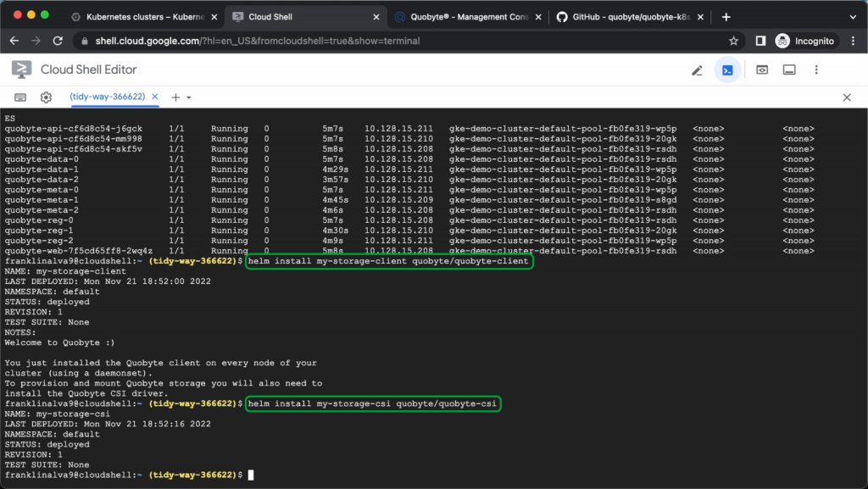Go back in browser history
This screenshot has width=868, height=489.
(x=14, y=41)
